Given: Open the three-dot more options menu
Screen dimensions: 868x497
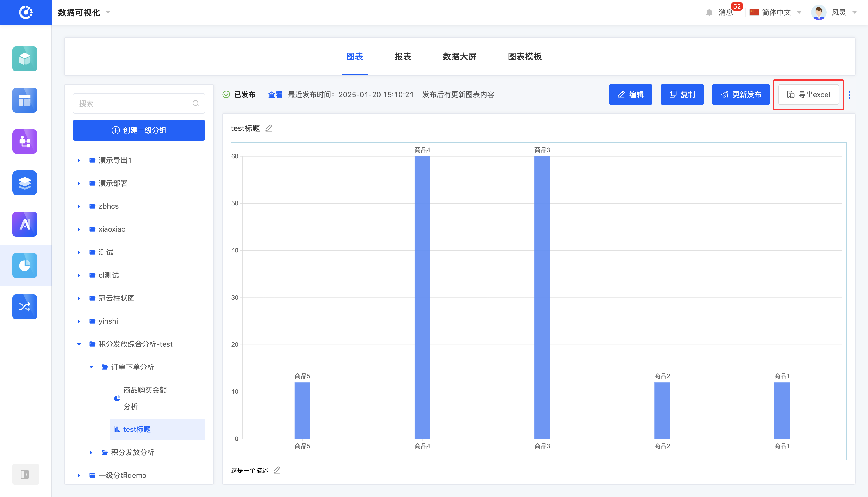Looking at the screenshot, I should coord(849,95).
